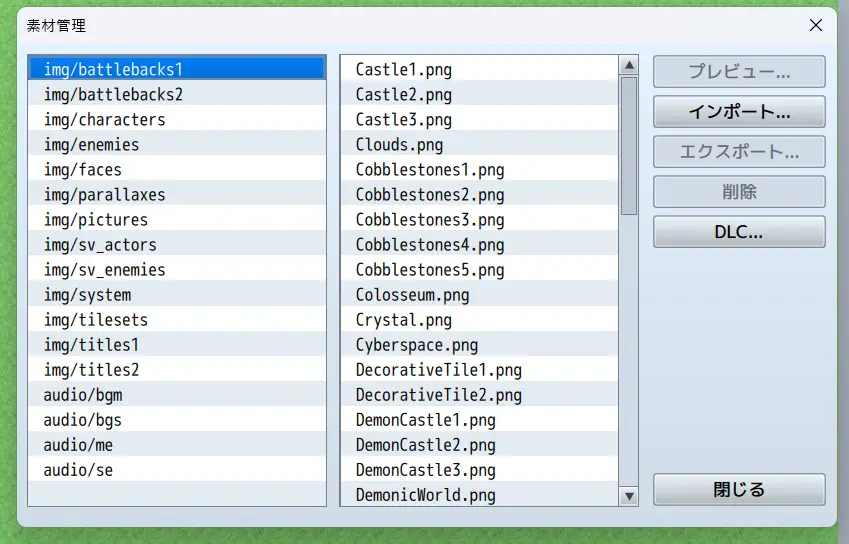Select the DecorativeTile1.png file
This screenshot has width=849, height=544.
(438, 370)
